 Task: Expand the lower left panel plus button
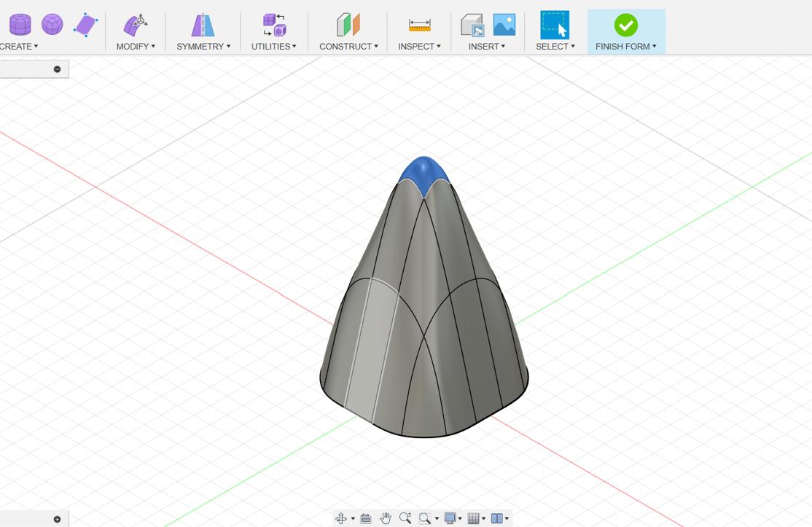(x=58, y=519)
